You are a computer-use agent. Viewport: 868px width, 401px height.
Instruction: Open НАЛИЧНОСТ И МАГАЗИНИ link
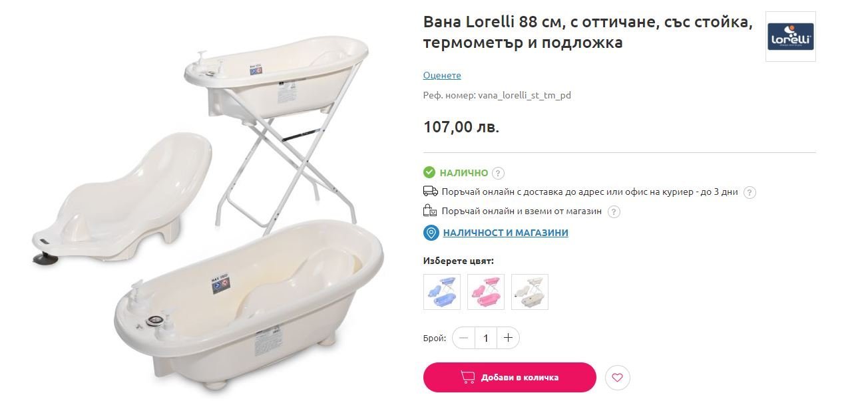[505, 233]
